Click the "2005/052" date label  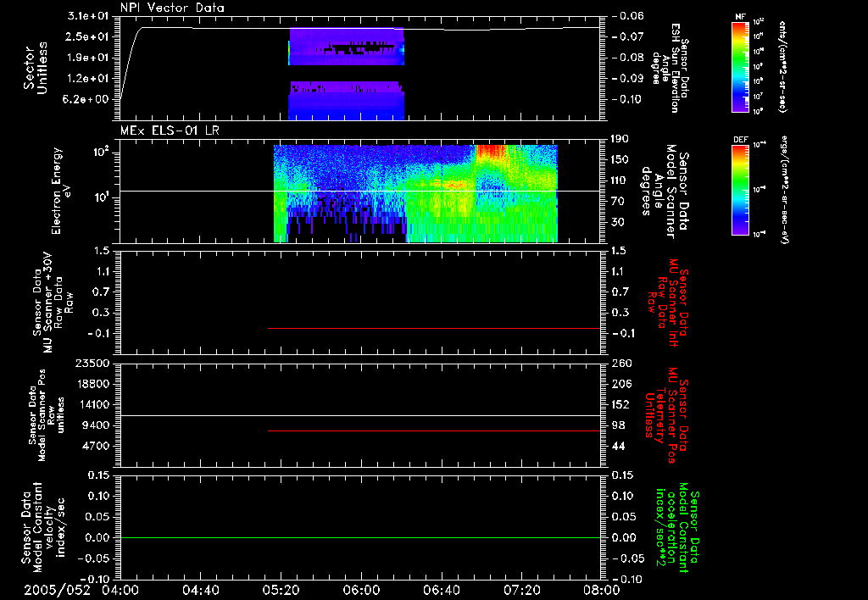coord(57,590)
